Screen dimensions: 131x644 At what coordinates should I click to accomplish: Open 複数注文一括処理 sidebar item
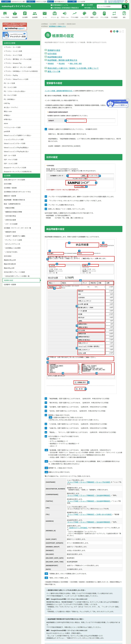21,196
